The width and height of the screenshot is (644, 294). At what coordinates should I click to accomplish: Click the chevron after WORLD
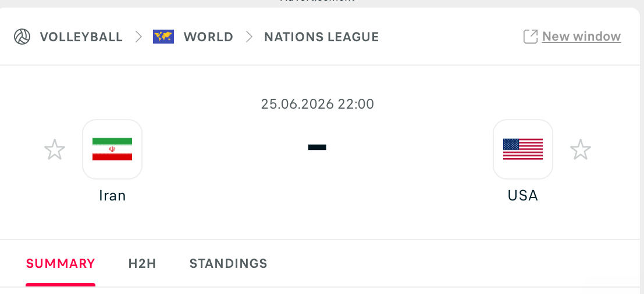[x=249, y=37]
